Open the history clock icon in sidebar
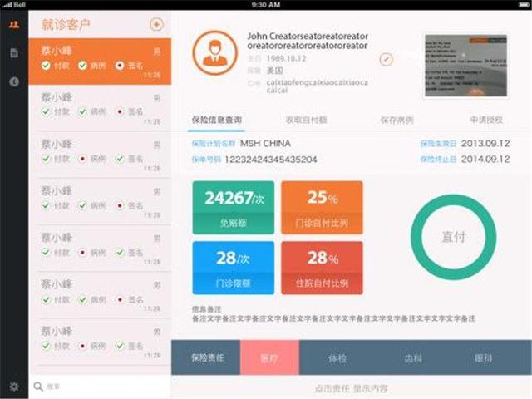532x399 pixels. (x=13, y=81)
